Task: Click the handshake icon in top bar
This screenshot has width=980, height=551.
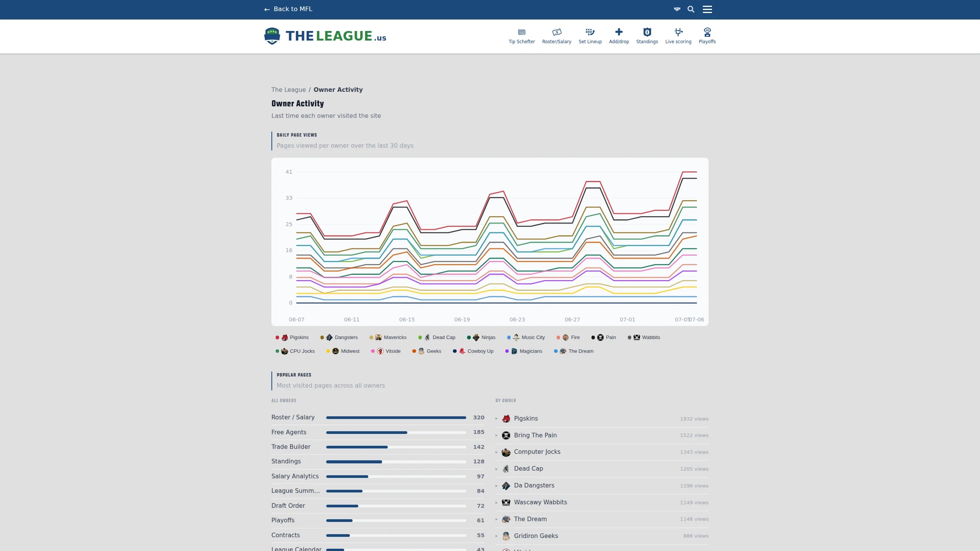Action: click(677, 9)
